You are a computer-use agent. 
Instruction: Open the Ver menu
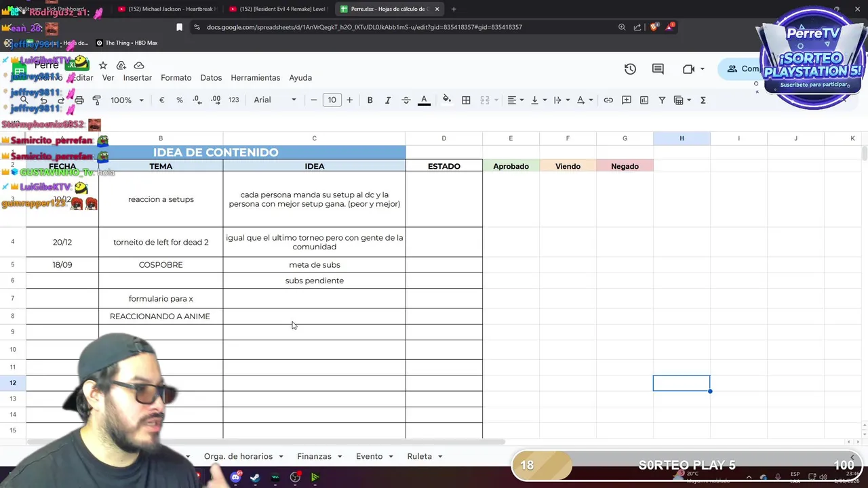pos(108,78)
